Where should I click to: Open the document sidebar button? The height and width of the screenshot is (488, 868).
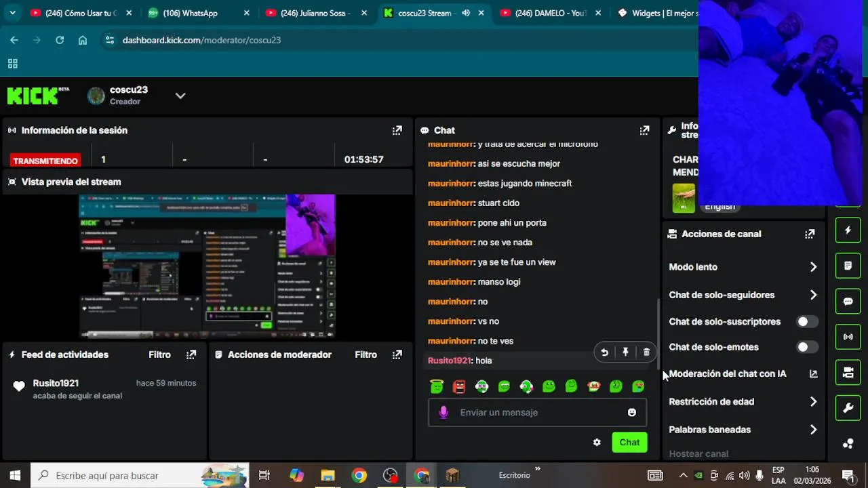tap(848, 266)
